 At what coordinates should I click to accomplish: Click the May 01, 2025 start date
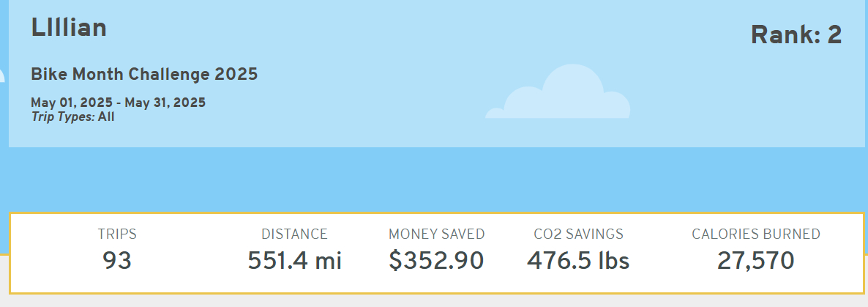(70, 103)
